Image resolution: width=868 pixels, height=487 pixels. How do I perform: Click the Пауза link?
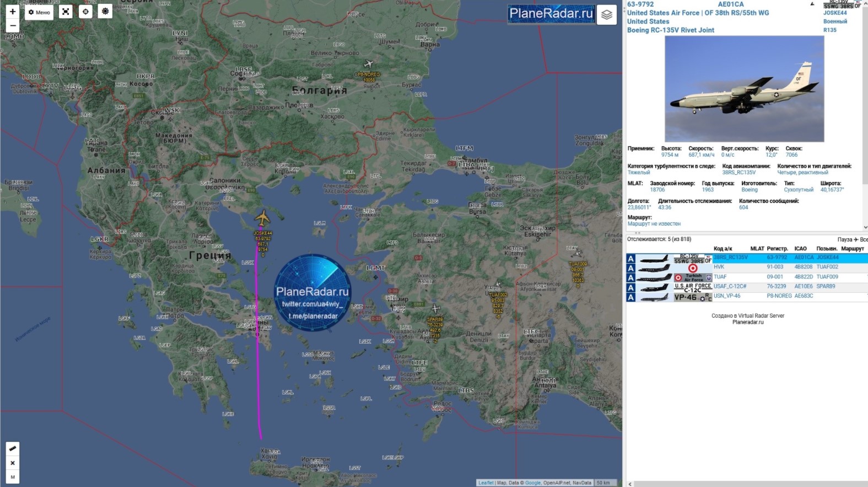pos(844,239)
